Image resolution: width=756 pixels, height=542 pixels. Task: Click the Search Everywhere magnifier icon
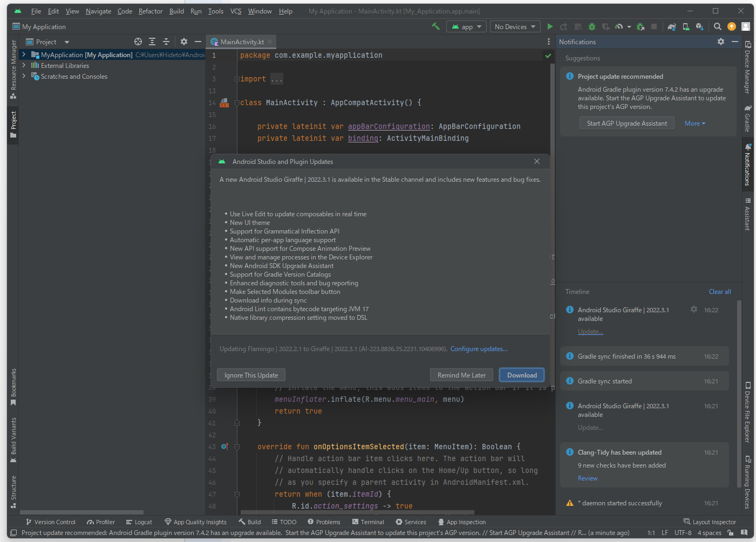point(717,26)
